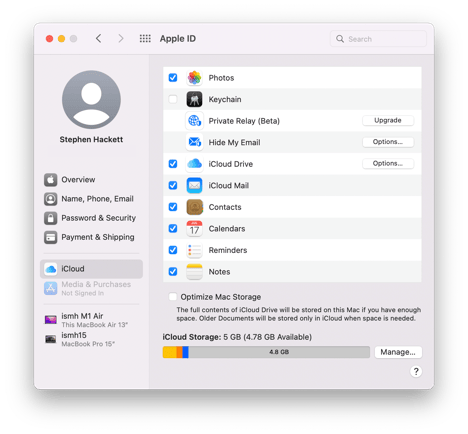468x434 pixels.
Task: Click the Stephen Hackett name text
Action: (x=91, y=139)
